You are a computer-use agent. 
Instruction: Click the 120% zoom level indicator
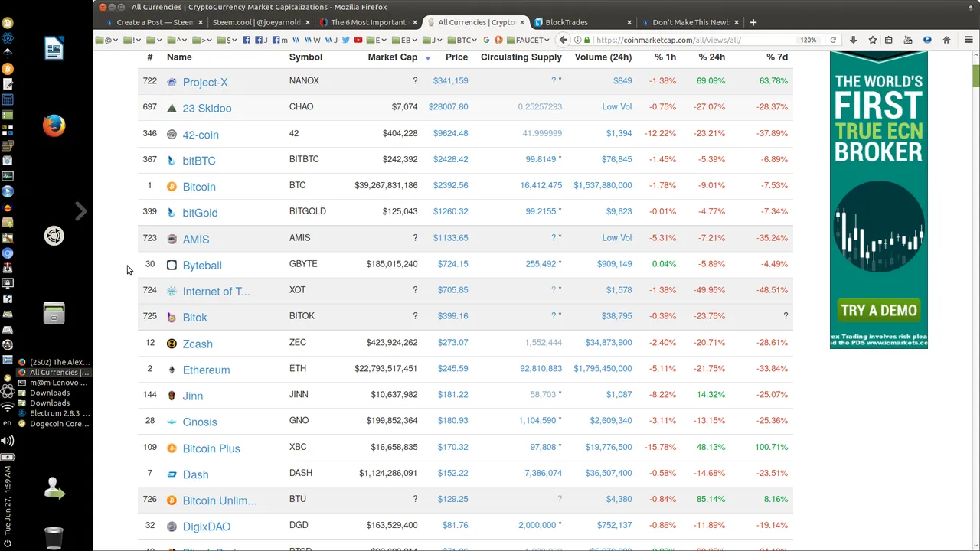[x=808, y=40]
